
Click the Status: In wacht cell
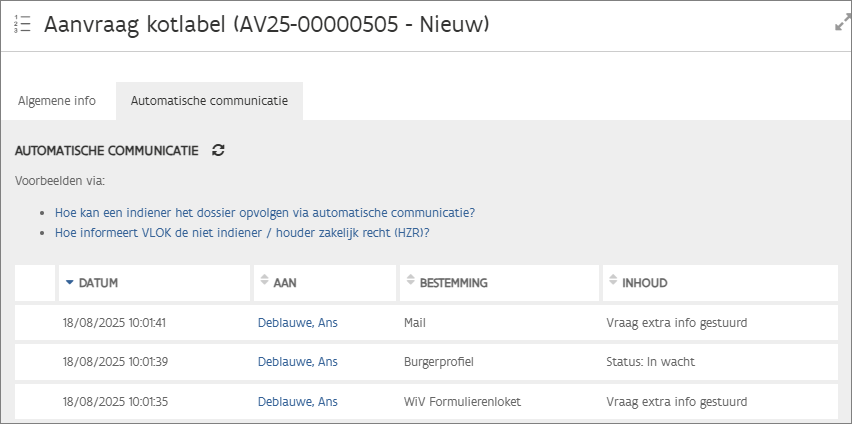[650, 362]
